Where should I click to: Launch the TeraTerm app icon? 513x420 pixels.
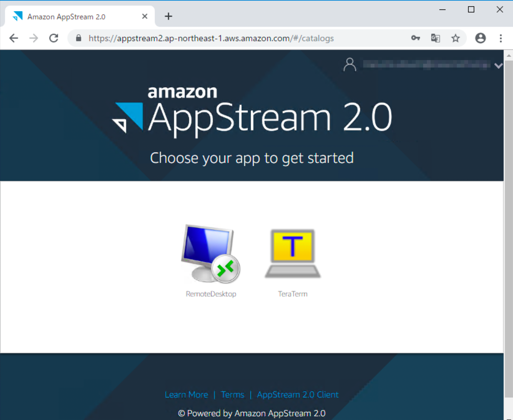293,253
